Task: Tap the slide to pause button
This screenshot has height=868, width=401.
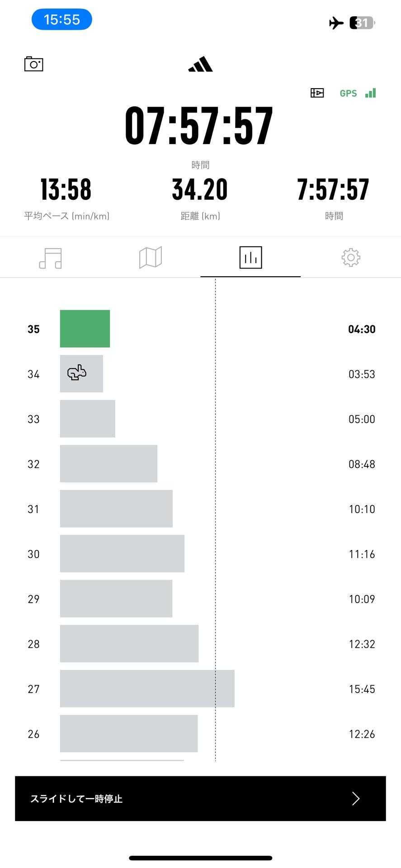Action: pyautogui.click(x=200, y=798)
